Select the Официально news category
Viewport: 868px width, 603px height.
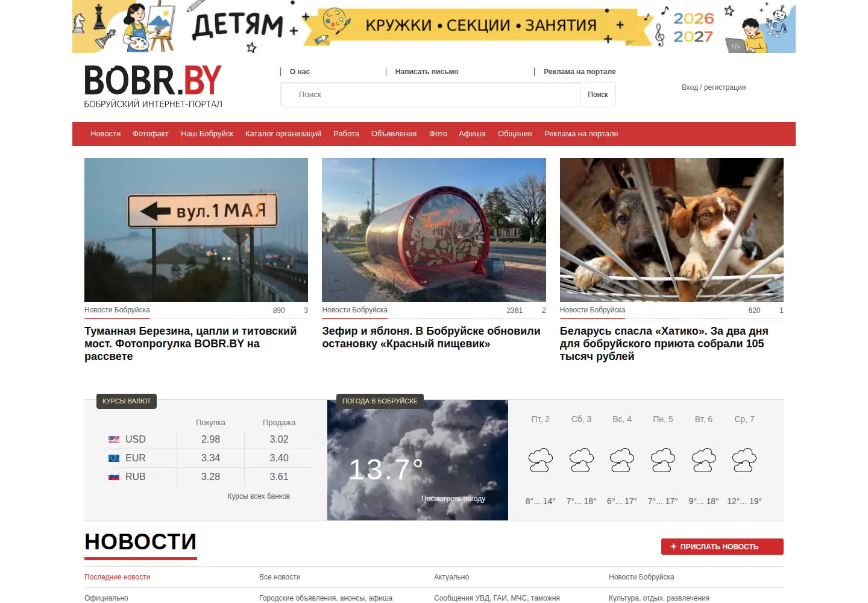106,598
